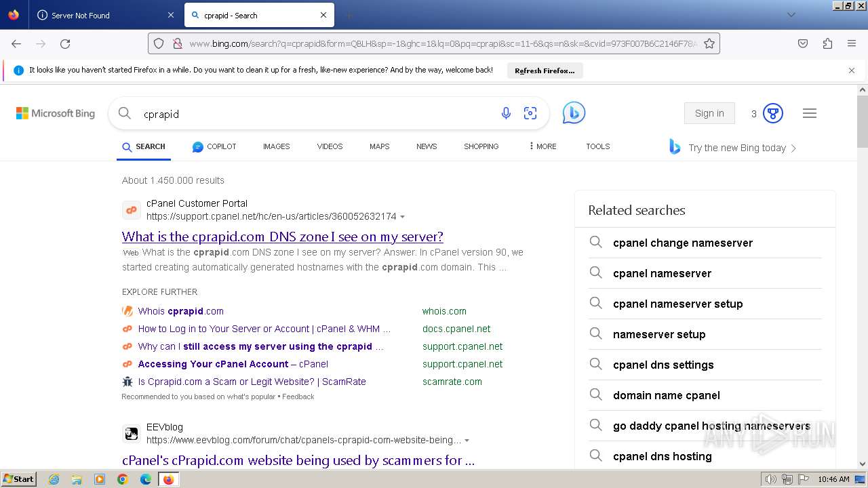Click the Feedback link
This screenshot has height=488, width=868.
pos(298,396)
